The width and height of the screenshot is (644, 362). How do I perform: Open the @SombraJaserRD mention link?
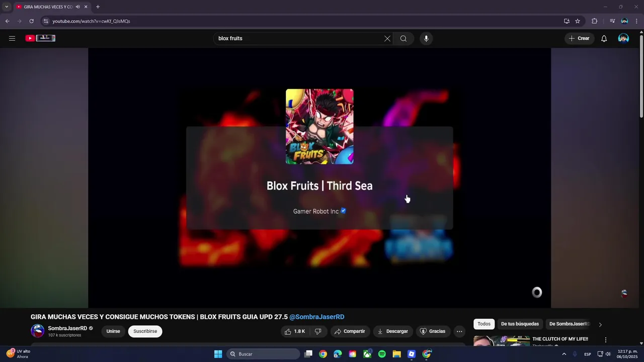(x=317, y=317)
